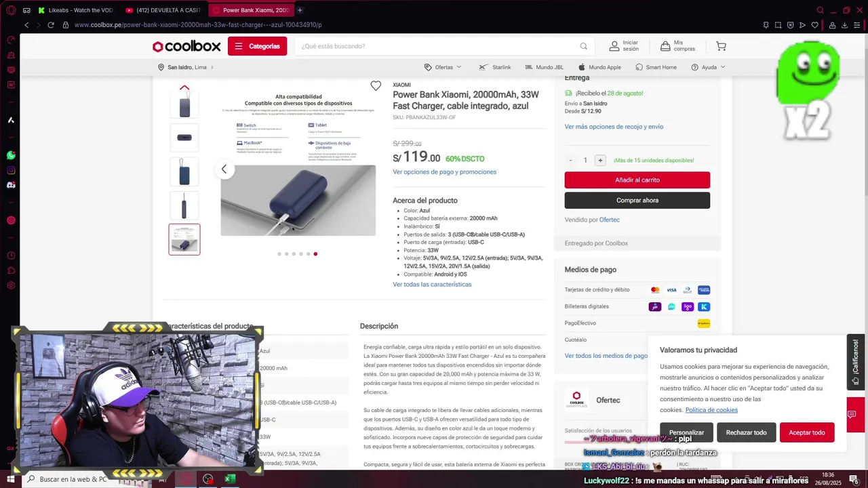Select fourth thumbnail with extended cable

click(184, 205)
